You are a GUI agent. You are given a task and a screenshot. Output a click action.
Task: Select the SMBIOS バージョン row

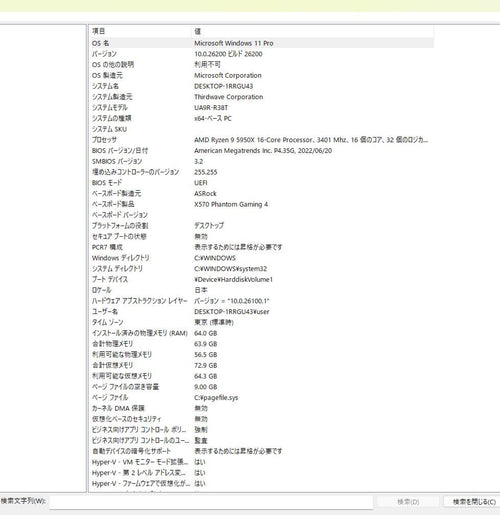pos(261,161)
